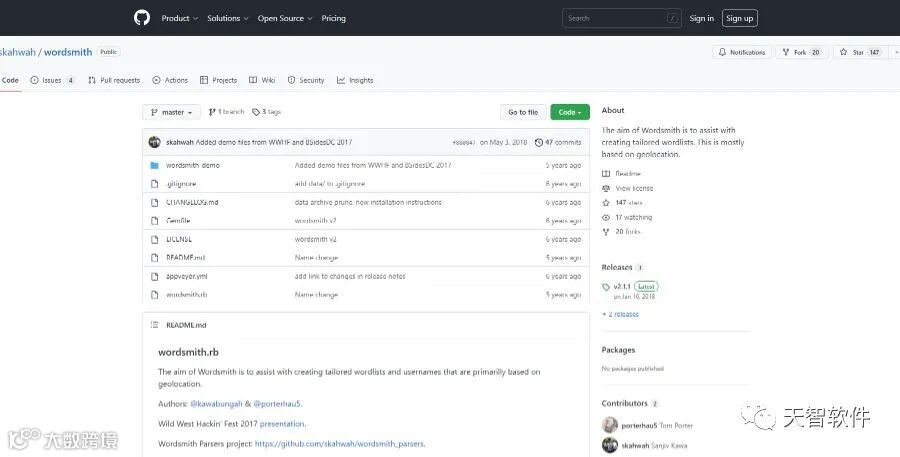Switch to the Wiki tab
Screen dimensions: 900x457
click(262, 80)
